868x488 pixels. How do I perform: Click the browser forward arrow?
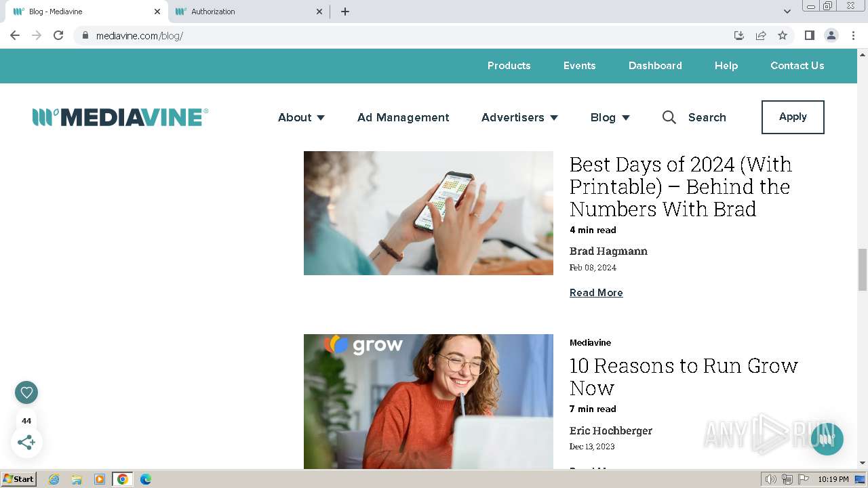37,35
